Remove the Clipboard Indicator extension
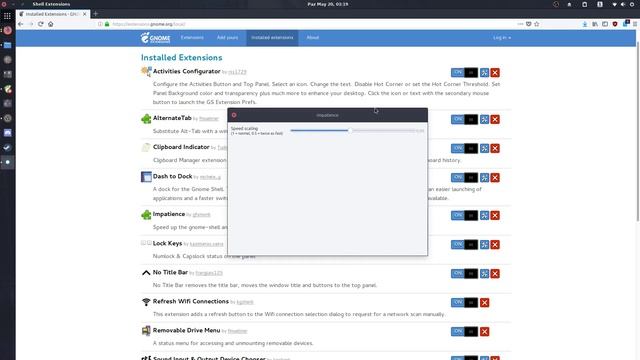Image resolution: width=640 pixels, height=360 pixels. pos(495,148)
